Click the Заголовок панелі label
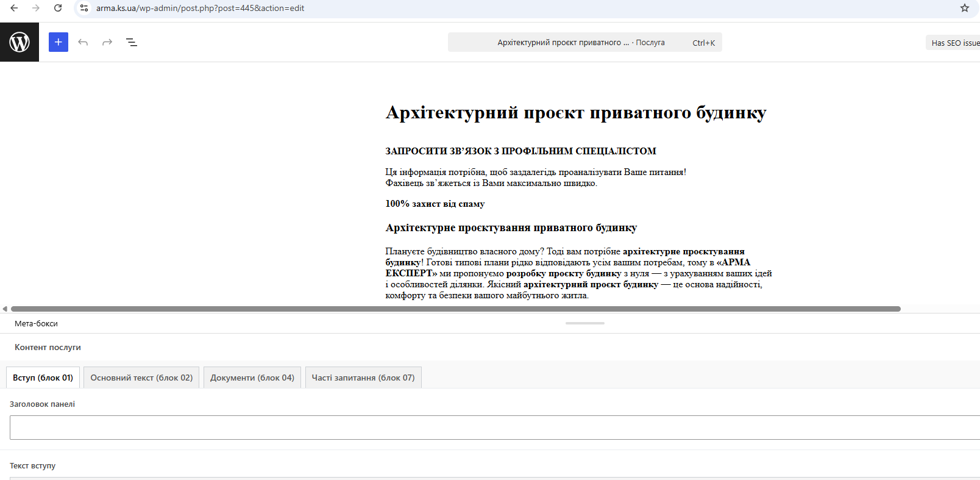Viewport: 980px width, 480px height. 42,404
